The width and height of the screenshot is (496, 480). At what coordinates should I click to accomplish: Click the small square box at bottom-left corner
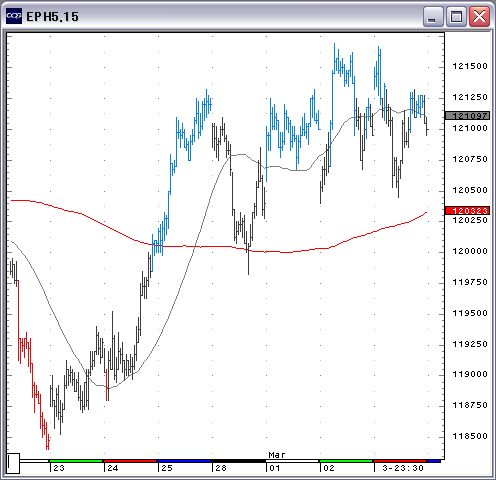(x=13, y=463)
